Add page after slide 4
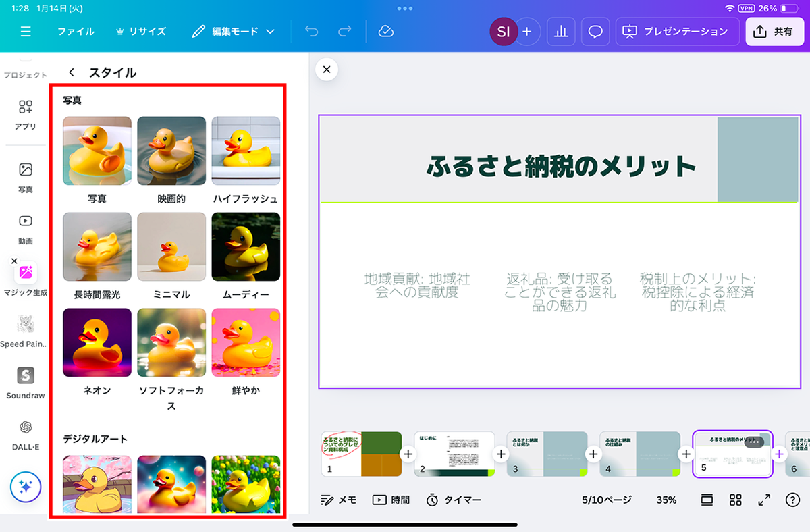 (686, 454)
